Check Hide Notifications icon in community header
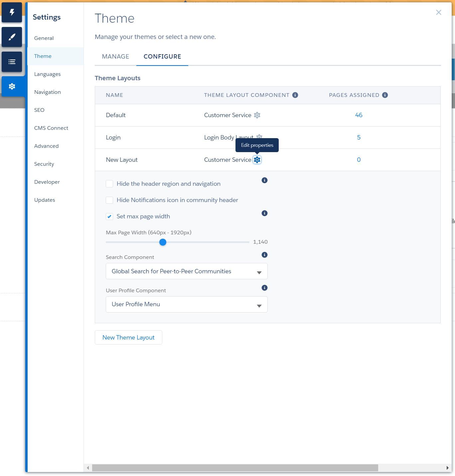This screenshot has width=455, height=476. tap(109, 200)
